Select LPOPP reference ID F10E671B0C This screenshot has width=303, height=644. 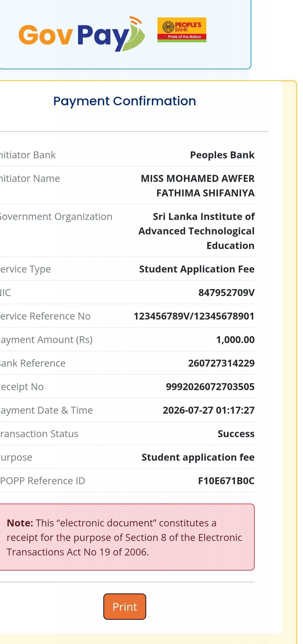point(226,481)
